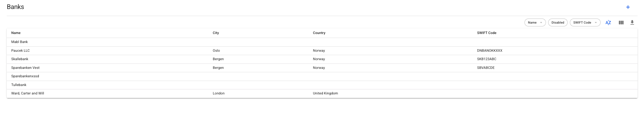Viewport: 644px width, 129px height.
Task: Open the column chooser icon
Action: point(621,23)
